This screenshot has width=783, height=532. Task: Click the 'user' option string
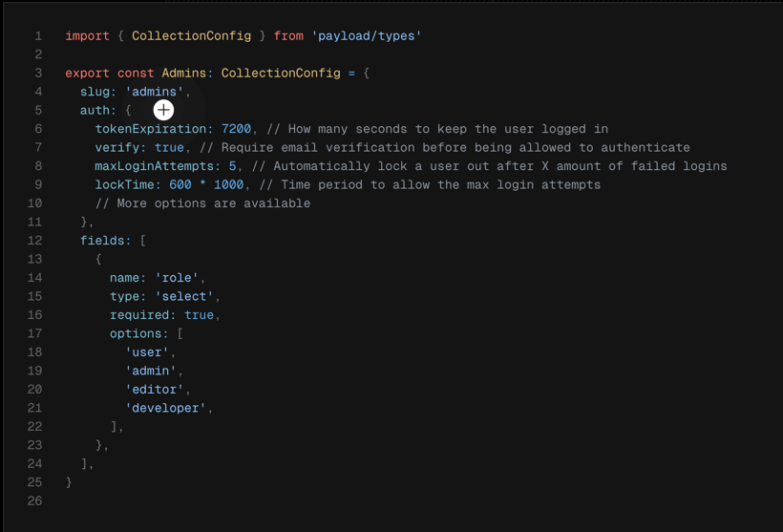(148, 352)
